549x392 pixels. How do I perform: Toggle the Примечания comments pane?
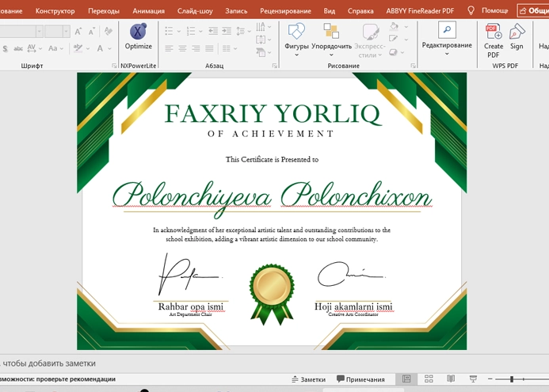[360, 379]
